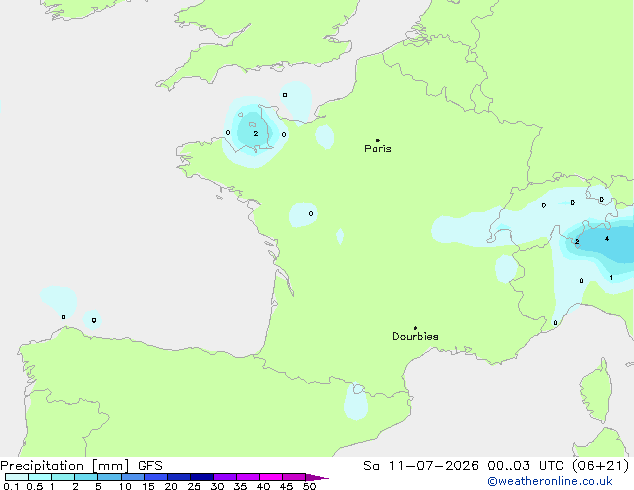Click the 'Sa 11-07-2026' date text
Image resolution: width=634 pixels, height=490 pixels.
pos(421,466)
